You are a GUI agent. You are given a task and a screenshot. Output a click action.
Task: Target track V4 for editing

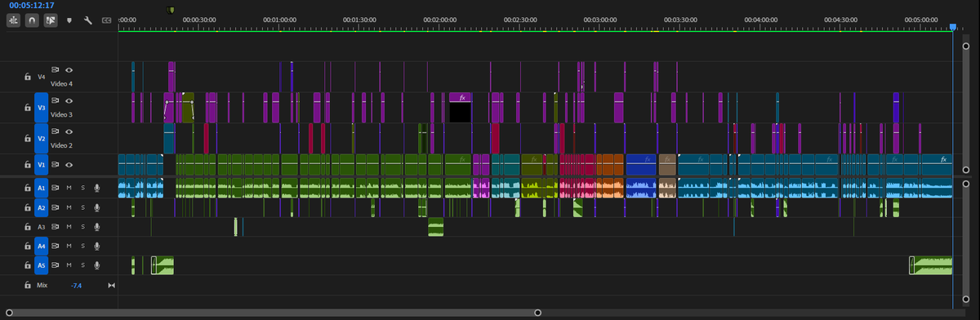pyautogui.click(x=42, y=77)
